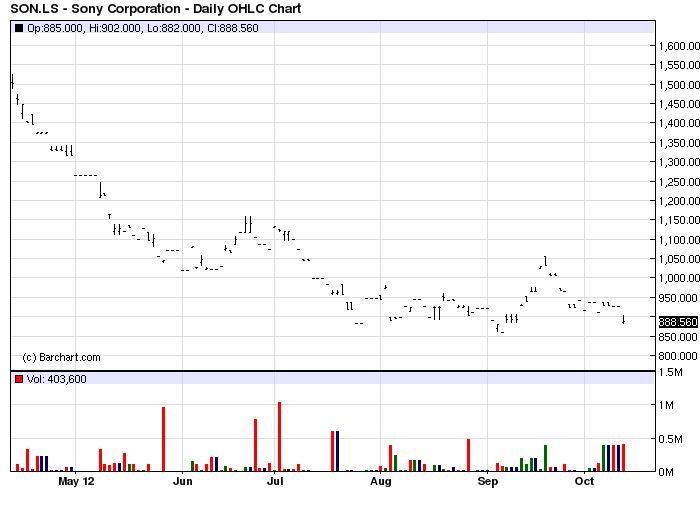
Task: Click the 1.5M volume axis label
Action: (671, 372)
